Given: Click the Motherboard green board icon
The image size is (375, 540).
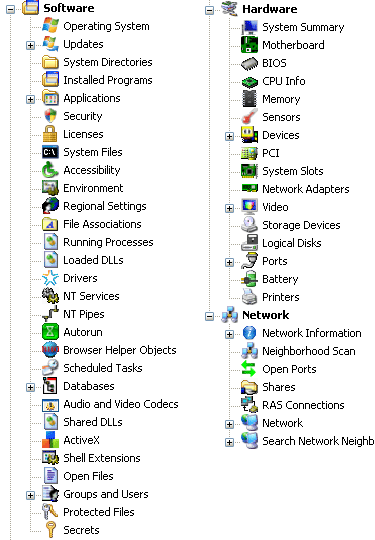Looking at the screenshot, I should coord(250,45).
